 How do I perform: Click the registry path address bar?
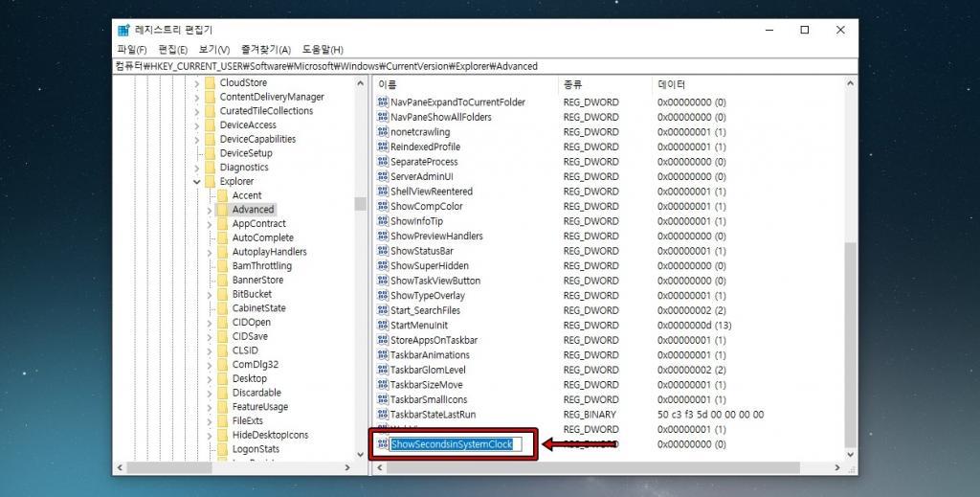tap(485, 66)
